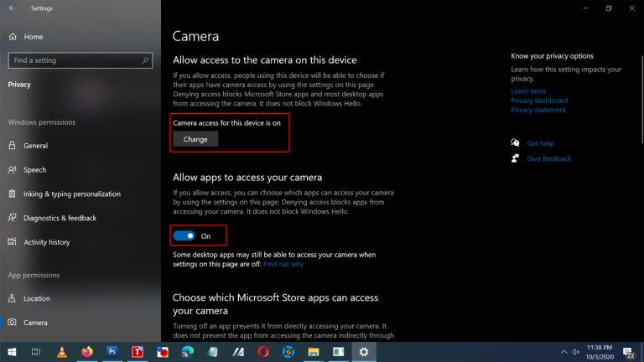This screenshot has width=644, height=362.
Task: Click the Change button for camera access
Action: pos(195,139)
